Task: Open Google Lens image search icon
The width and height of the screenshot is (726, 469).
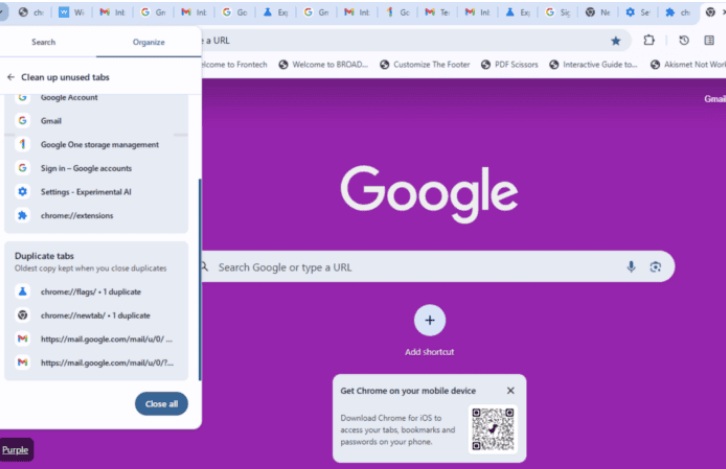Action: point(655,267)
